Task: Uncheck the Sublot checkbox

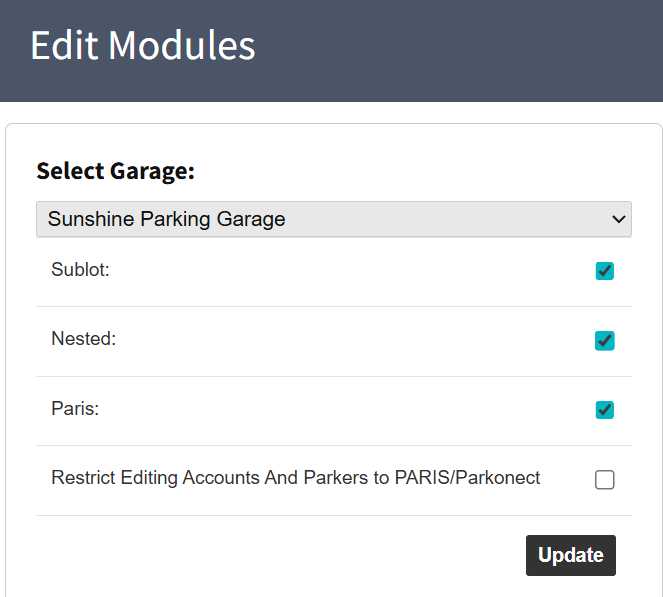Action: pos(604,271)
